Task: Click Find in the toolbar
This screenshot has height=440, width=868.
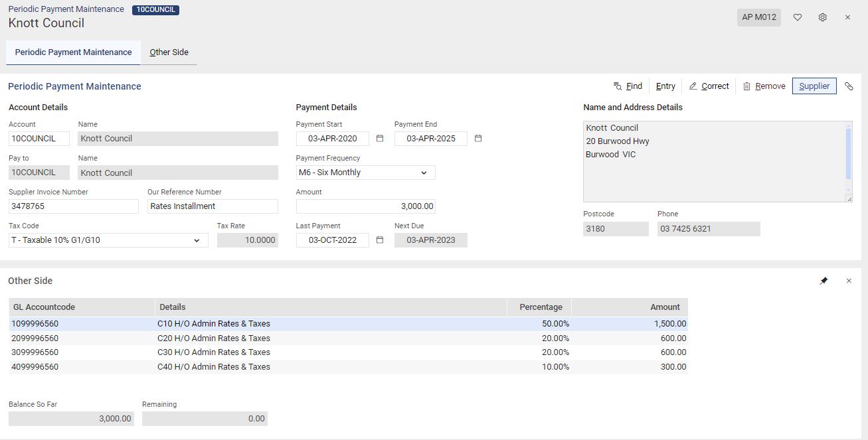Action: coord(628,86)
